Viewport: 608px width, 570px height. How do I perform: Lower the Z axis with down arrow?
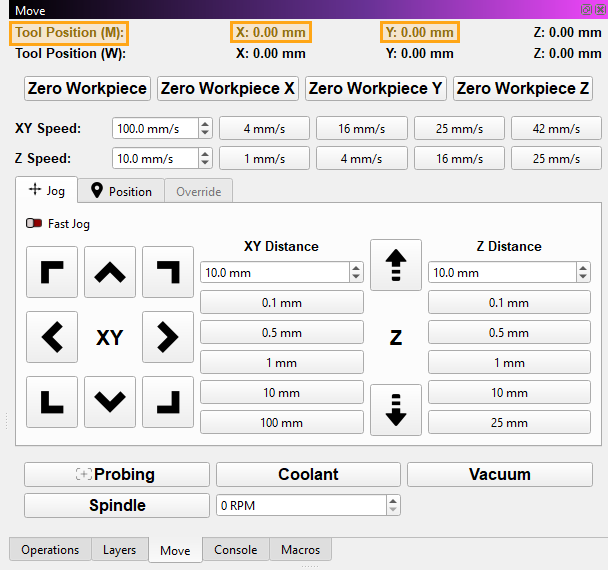click(x=396, y=410)
